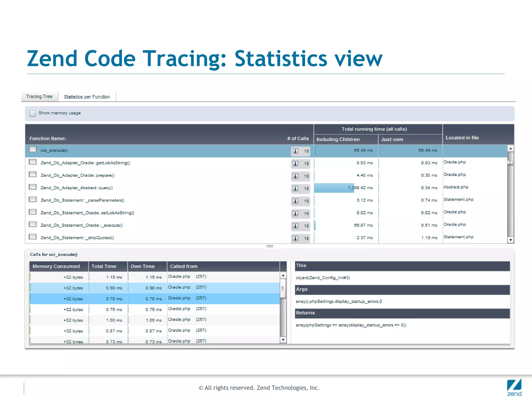Image resolution: width=532 pixels, height=399 pixels.
Task: Sort calls by Memory Consumed header
Action: tap(59, 266)
